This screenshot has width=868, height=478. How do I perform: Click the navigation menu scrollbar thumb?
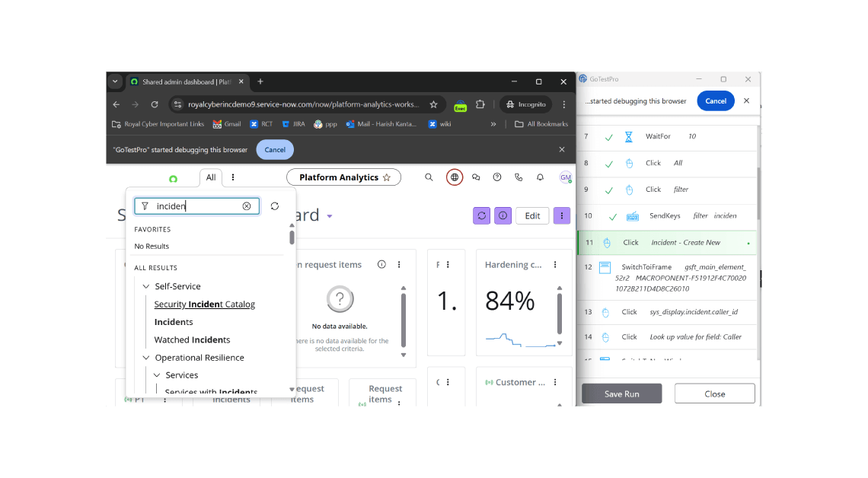pos(292,237)
